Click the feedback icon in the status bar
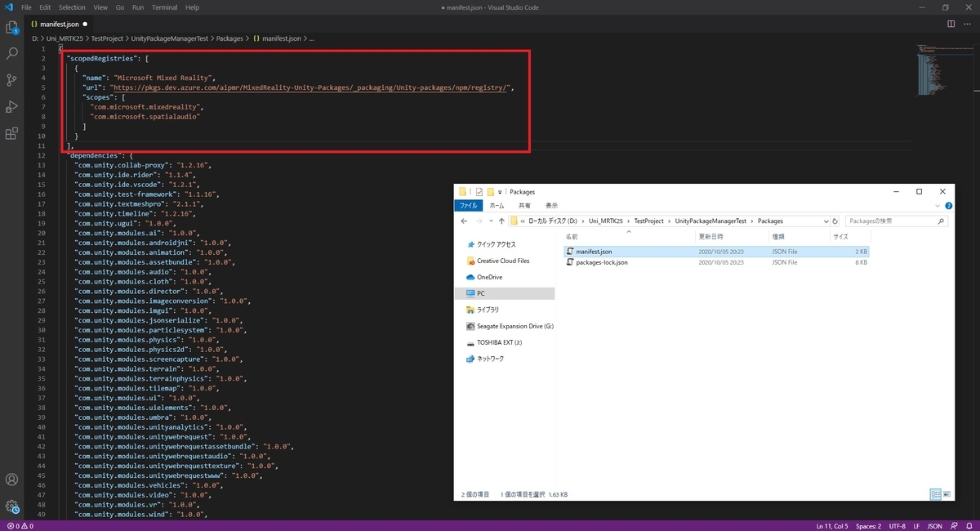The image size is (980, 531). pos(953,525)
